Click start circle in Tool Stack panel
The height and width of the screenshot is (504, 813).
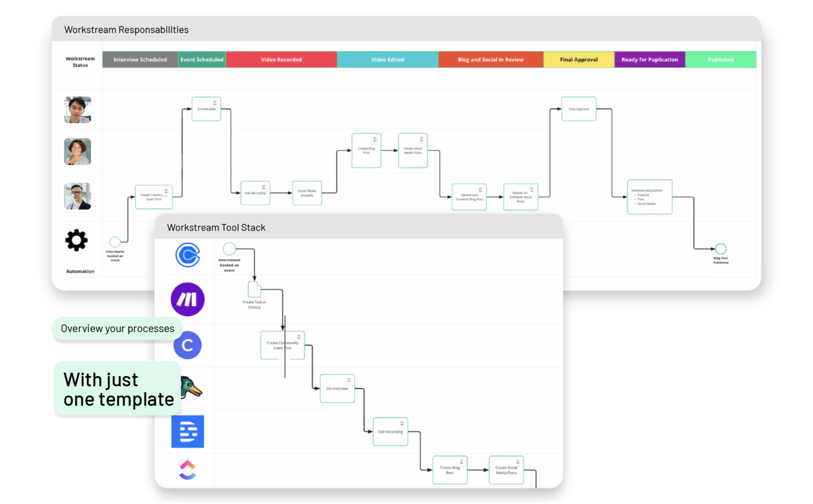[229, 249]
